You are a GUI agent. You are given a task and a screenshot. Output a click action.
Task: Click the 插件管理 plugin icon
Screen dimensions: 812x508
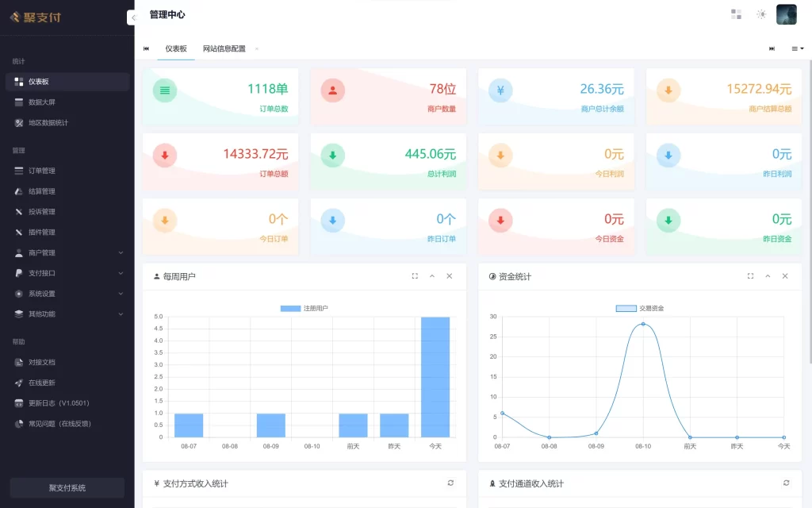18,232
